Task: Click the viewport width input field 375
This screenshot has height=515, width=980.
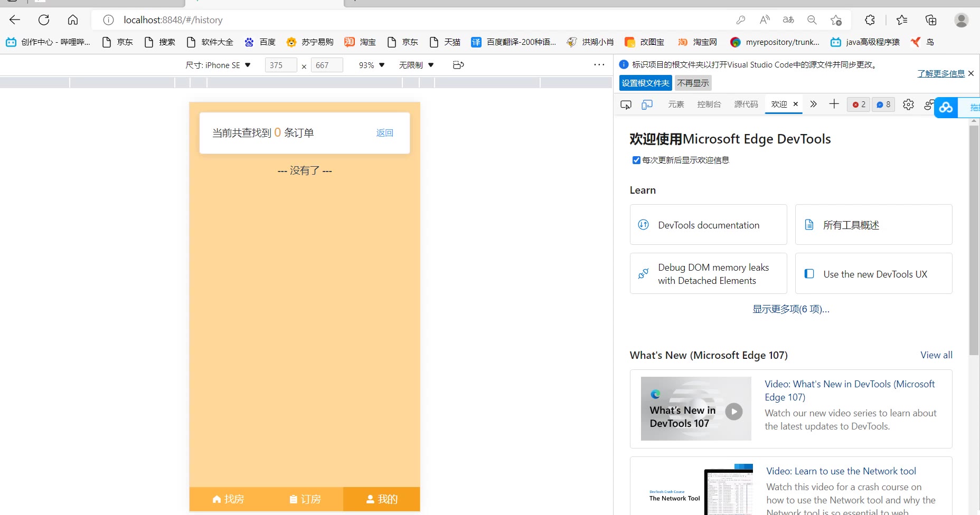Action: [280, 65]
